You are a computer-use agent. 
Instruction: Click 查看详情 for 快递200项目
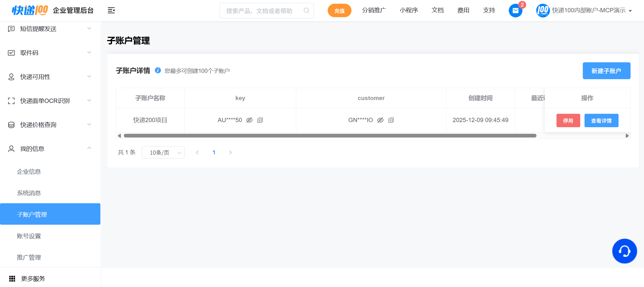[x=601, y=121]
